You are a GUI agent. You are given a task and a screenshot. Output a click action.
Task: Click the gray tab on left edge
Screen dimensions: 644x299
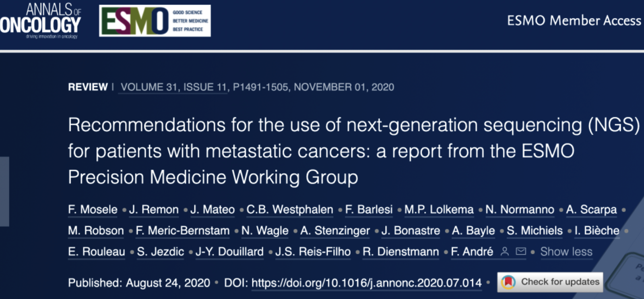click(4, 191)
